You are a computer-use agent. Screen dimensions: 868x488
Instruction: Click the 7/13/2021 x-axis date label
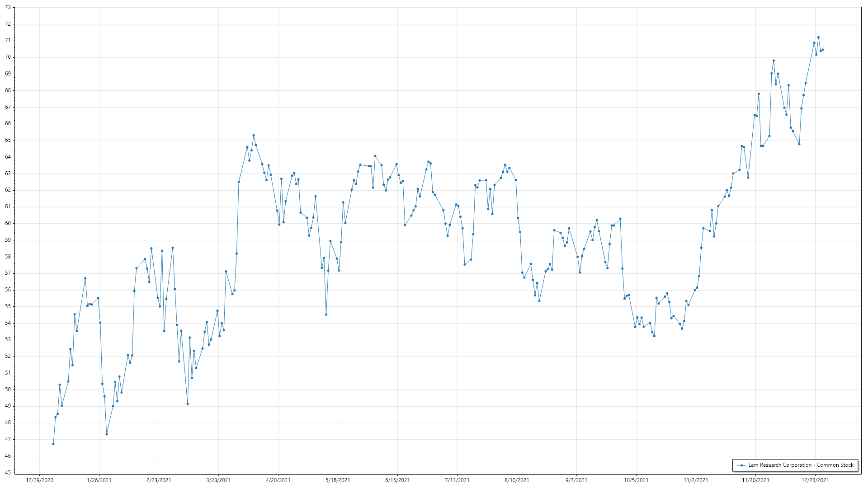pos(457,480)
